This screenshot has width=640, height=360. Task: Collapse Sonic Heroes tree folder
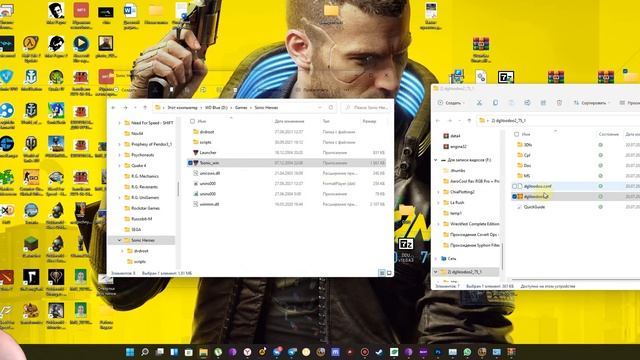(x=120, y=240)
